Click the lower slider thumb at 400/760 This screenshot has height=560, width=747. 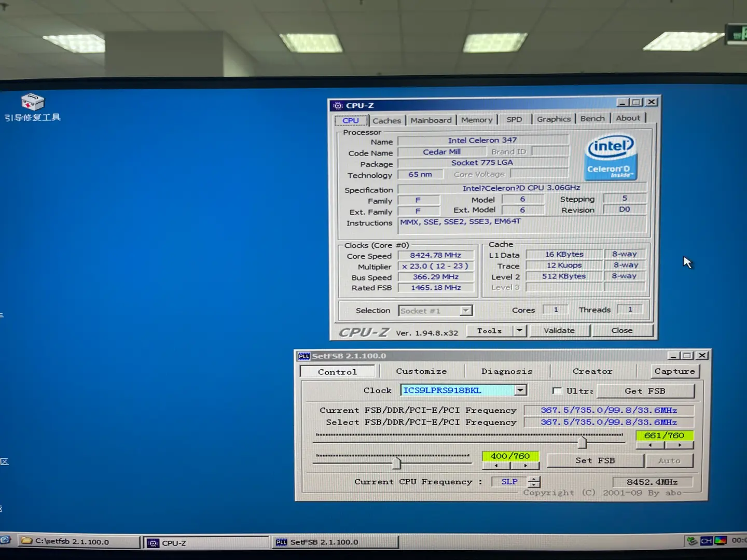[397, 462]
